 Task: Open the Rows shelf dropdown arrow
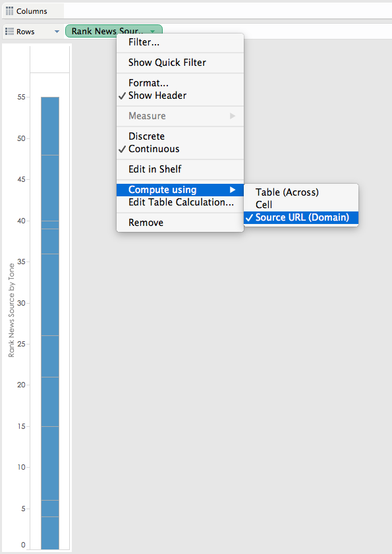pos(56,30)
